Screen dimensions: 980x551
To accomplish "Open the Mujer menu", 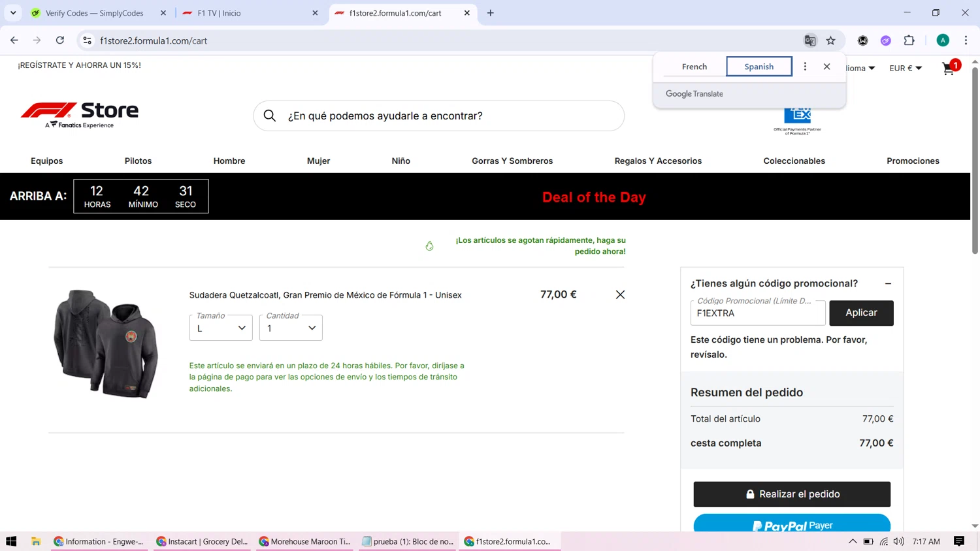I will point(319,161).
